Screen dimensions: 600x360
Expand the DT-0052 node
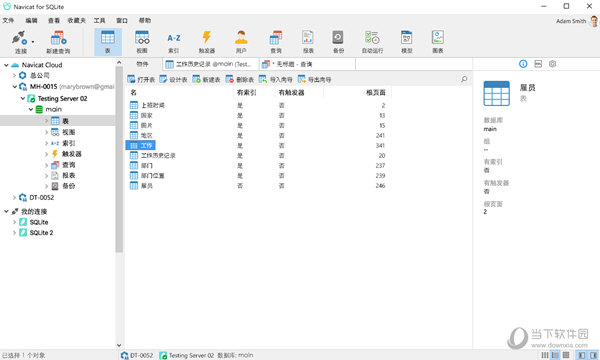(14, 197)
